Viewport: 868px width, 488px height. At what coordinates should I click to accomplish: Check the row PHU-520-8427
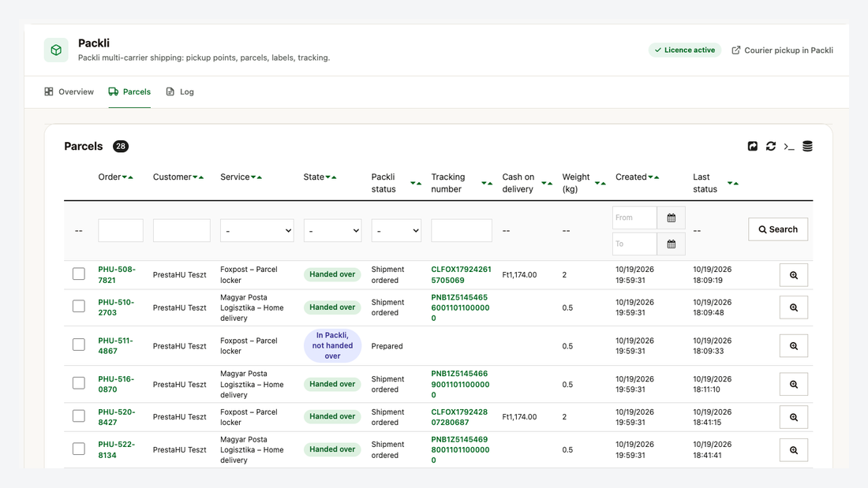click(x=79, y=416)
